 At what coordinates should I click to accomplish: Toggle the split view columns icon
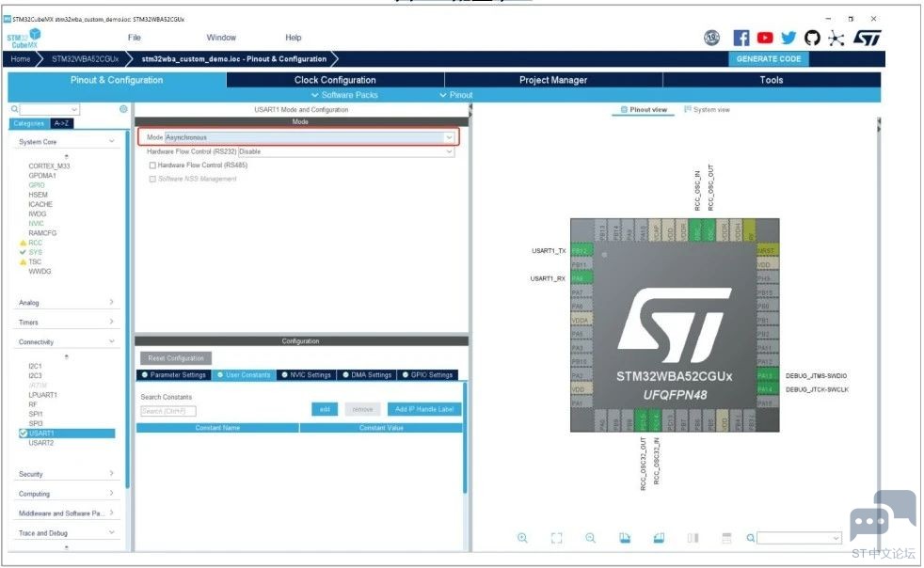pos(693,538)
